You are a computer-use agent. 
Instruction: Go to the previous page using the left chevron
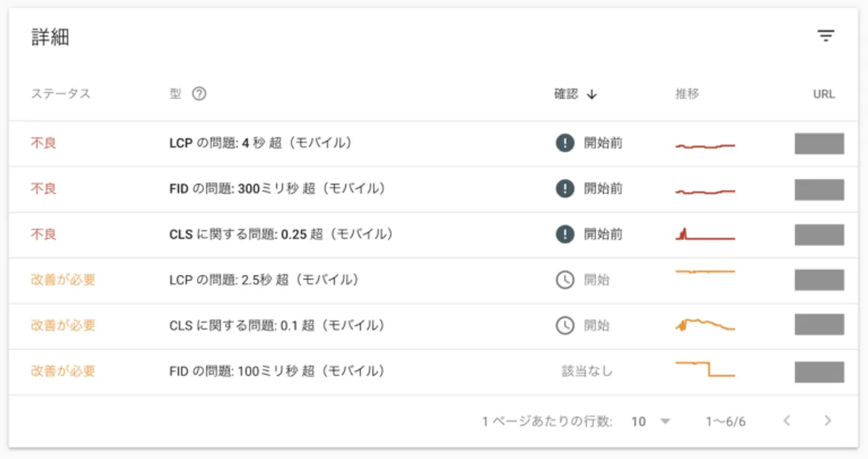[787, 421]
